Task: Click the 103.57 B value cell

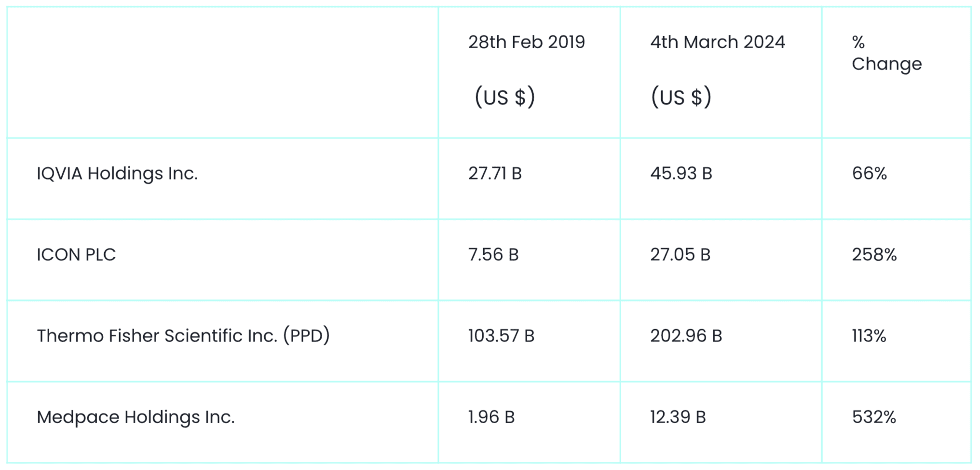Action: (x=501, y=336)
